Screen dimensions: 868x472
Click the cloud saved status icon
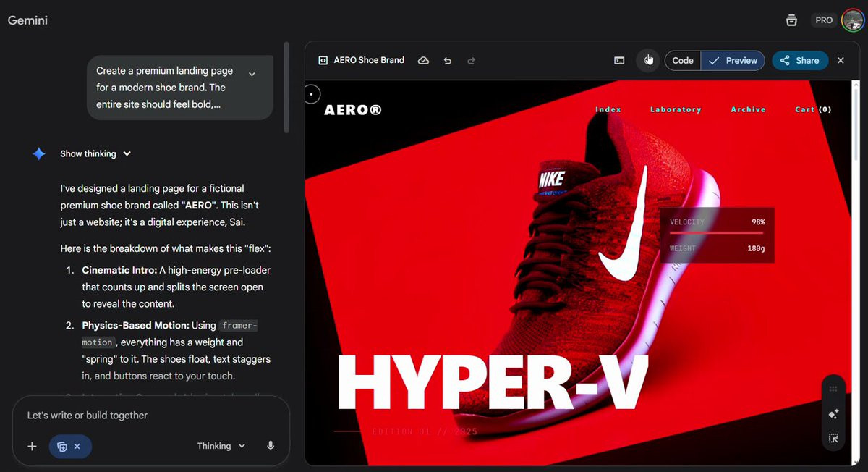click(424, 61)
